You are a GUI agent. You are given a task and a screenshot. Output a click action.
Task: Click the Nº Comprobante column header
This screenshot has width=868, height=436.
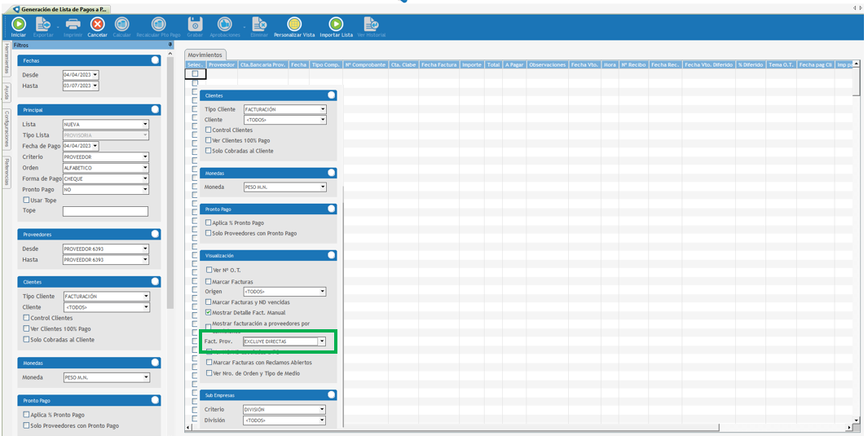click(365, 64)
